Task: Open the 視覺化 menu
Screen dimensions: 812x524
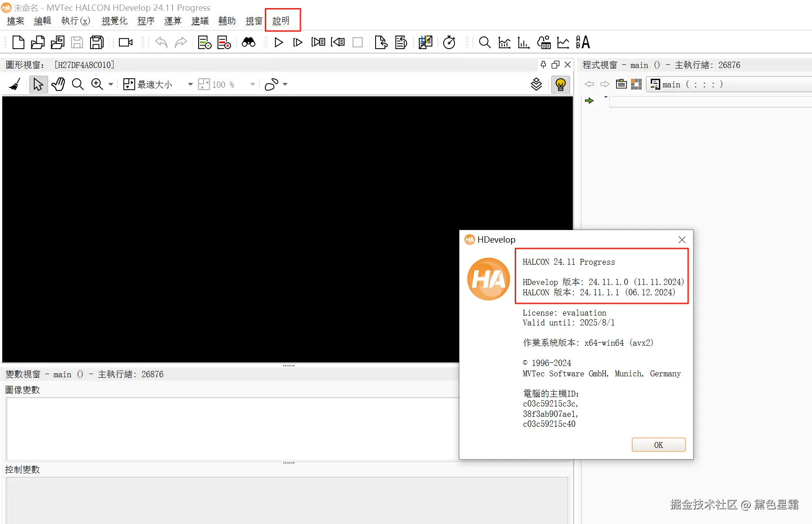Action: tap(114, 21)
